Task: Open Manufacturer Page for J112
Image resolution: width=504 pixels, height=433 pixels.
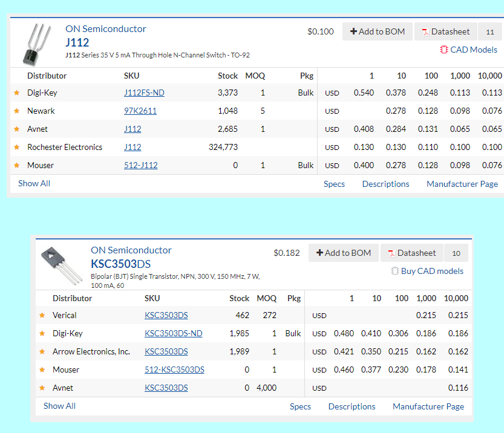Action: click(462, 184)
